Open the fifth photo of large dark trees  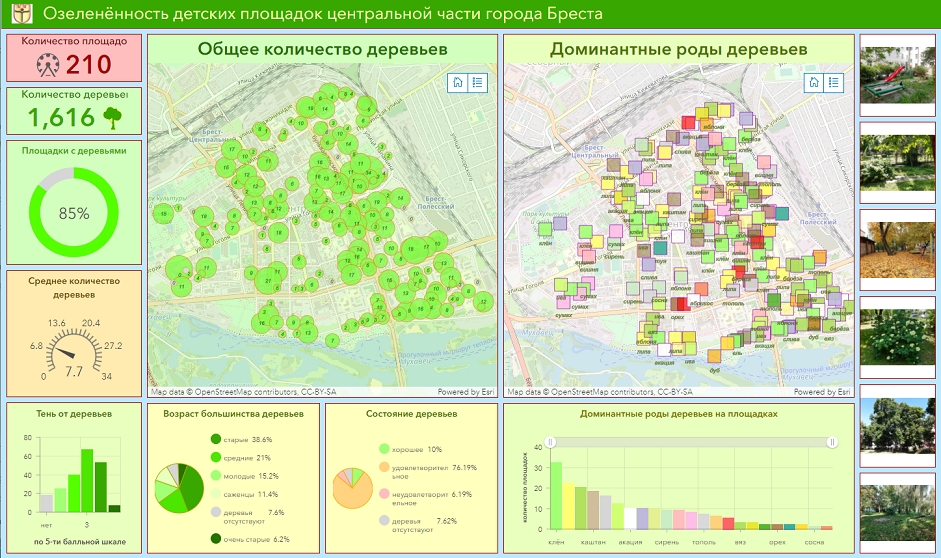point(897,425)
